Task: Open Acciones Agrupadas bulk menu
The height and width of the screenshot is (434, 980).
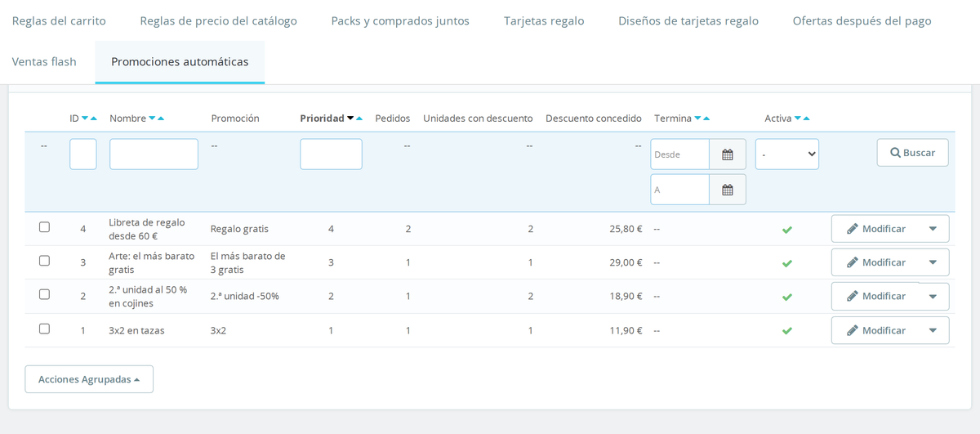Action: 89,379
